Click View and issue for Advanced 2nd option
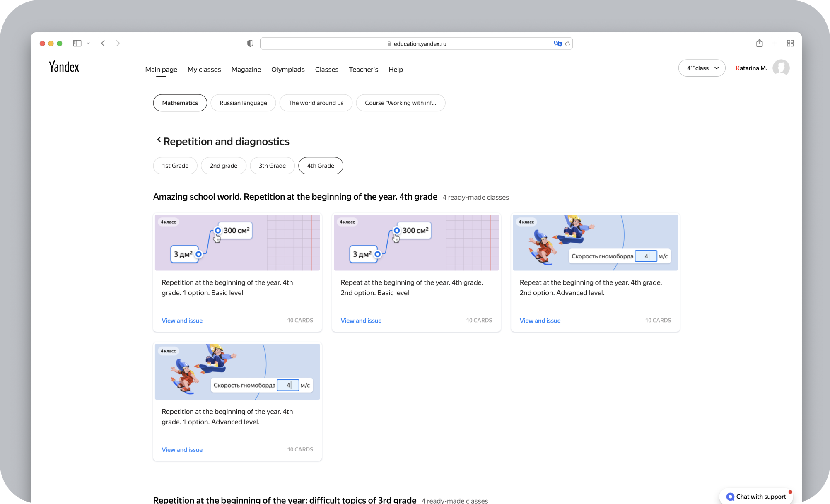This screenshot has width=830, height=504. coord(540,321)
